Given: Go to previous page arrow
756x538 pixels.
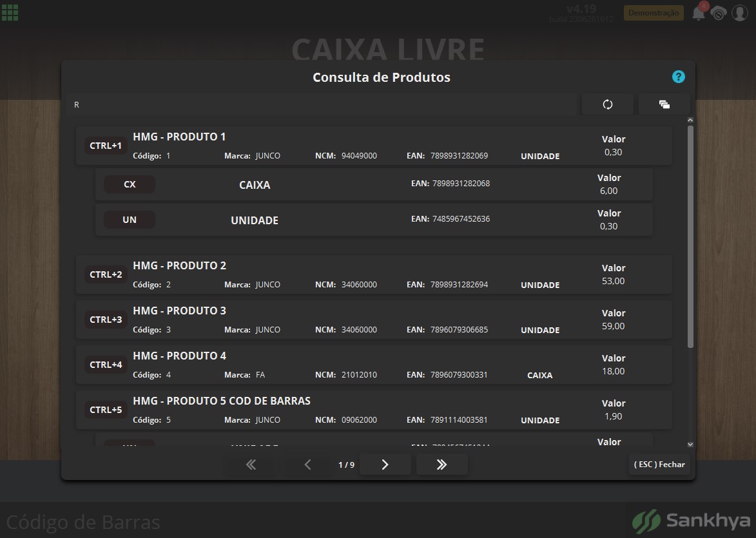Looking at the screenshot, I should click(x=307, y=465).
